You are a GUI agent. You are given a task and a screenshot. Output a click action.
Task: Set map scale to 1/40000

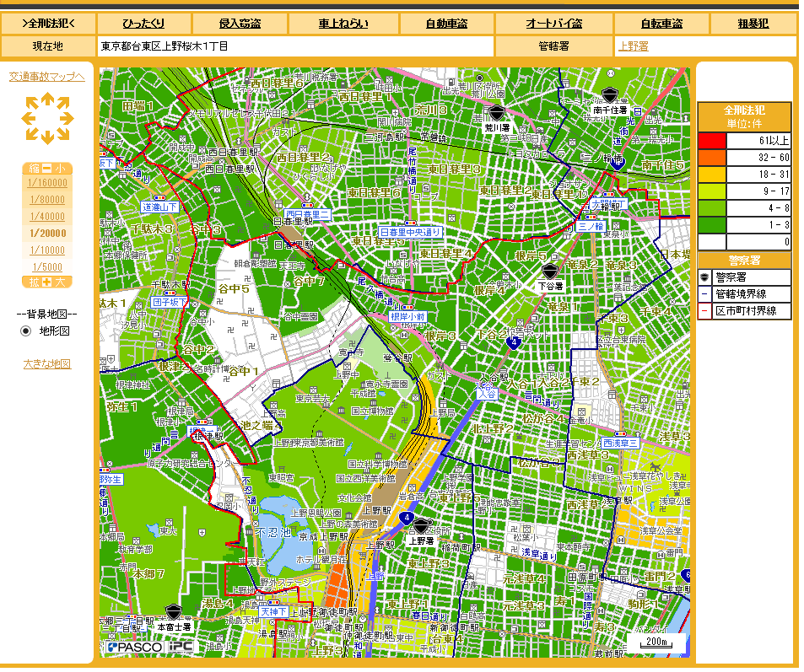(47, 217)
